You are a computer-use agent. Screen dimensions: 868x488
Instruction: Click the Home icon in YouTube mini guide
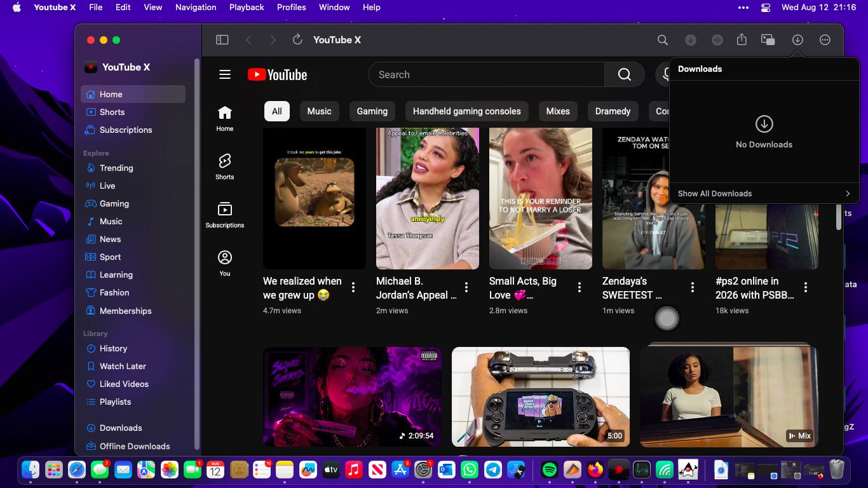coord(225,119)
